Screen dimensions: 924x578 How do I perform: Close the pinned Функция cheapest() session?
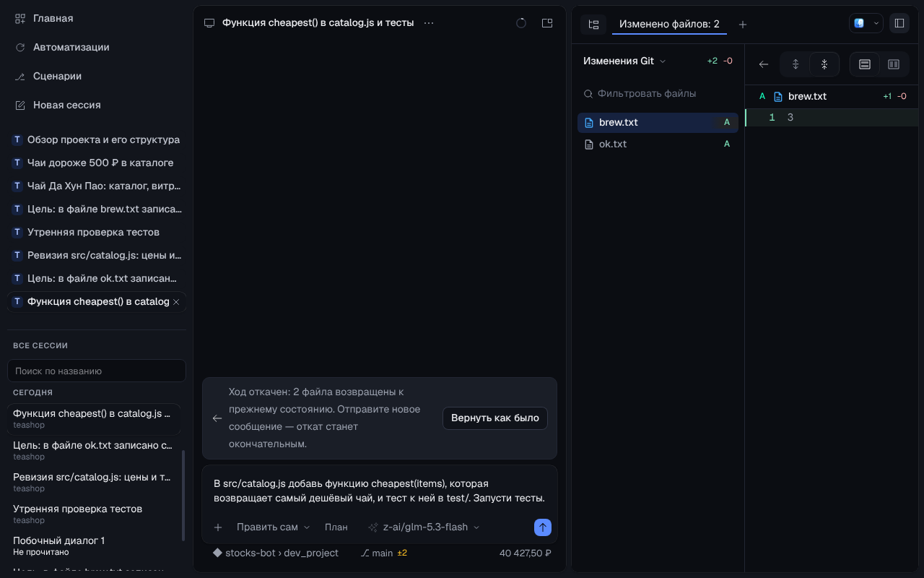pos(176,301)
